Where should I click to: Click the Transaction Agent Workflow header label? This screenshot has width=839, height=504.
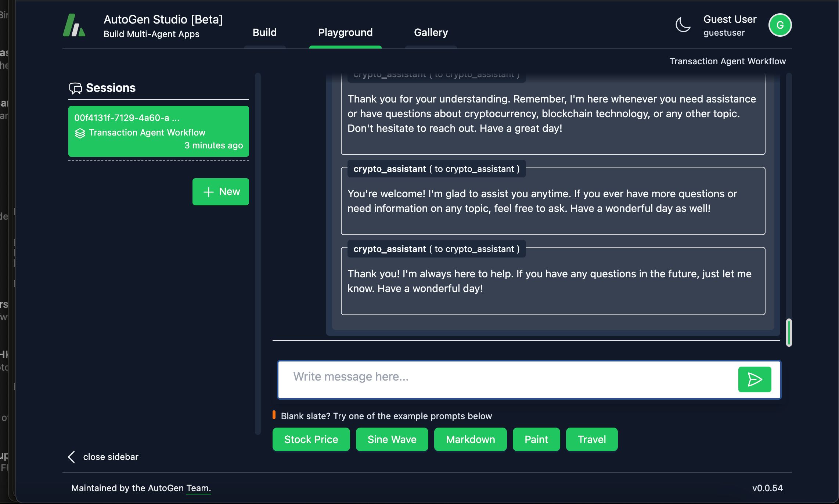point(727,61)
